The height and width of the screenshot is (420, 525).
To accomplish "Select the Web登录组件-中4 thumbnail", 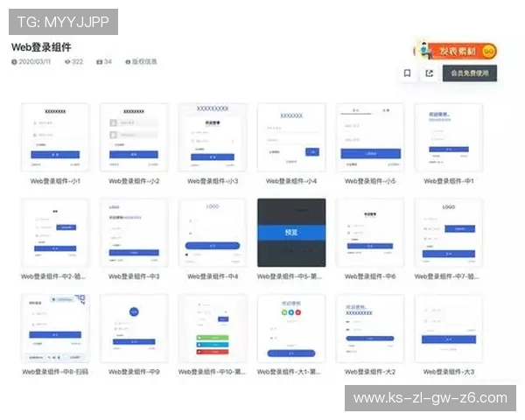I will point(213,233).
